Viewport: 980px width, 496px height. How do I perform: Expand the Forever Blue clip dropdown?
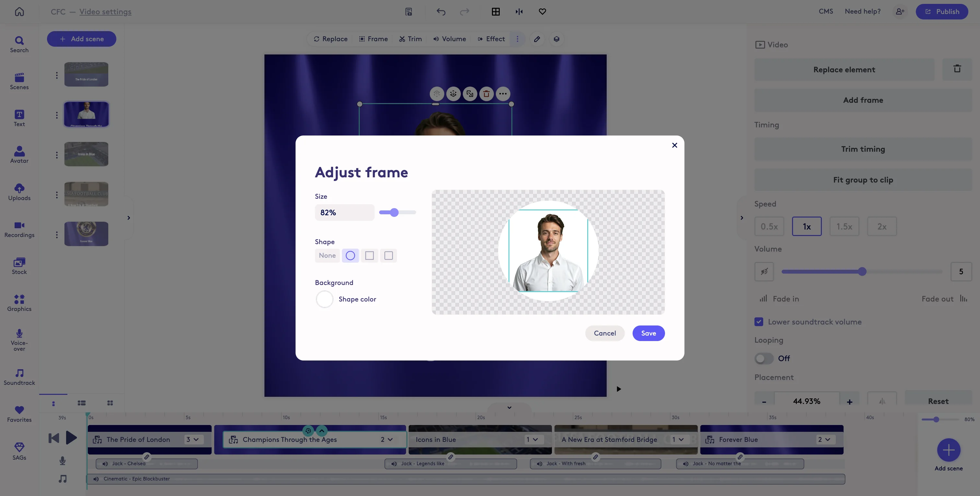(x=825, y=439)
